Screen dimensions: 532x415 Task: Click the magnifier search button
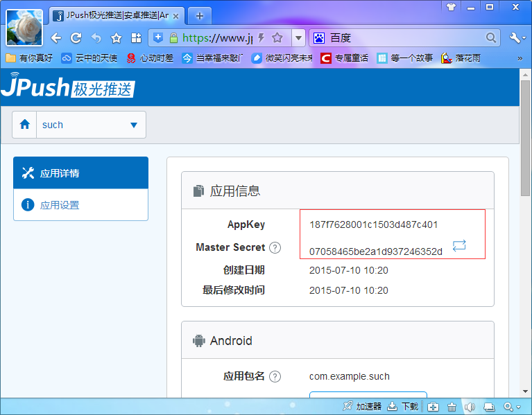490,37
